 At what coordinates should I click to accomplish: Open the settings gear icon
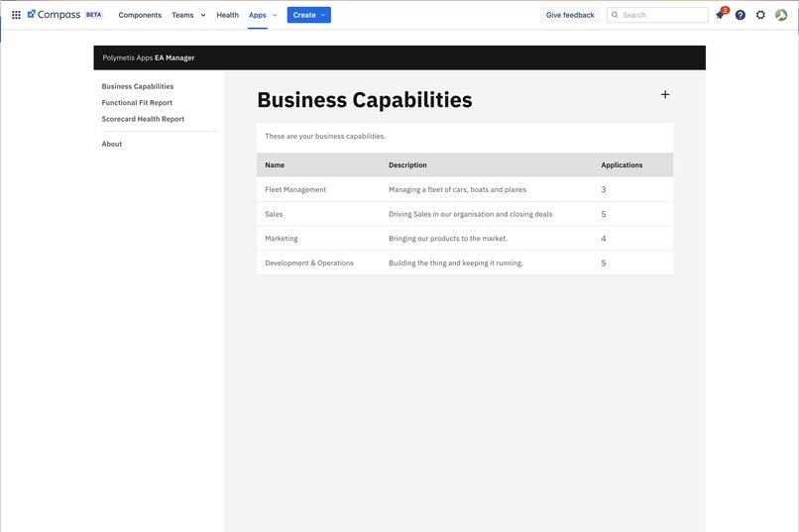point(760,15)
